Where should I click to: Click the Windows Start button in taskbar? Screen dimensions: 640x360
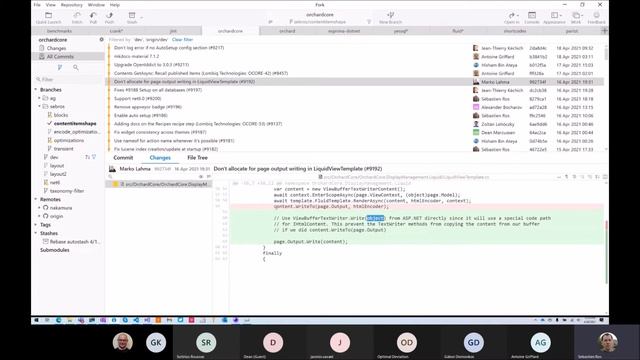pyautogui.click(x=36, y=320)
